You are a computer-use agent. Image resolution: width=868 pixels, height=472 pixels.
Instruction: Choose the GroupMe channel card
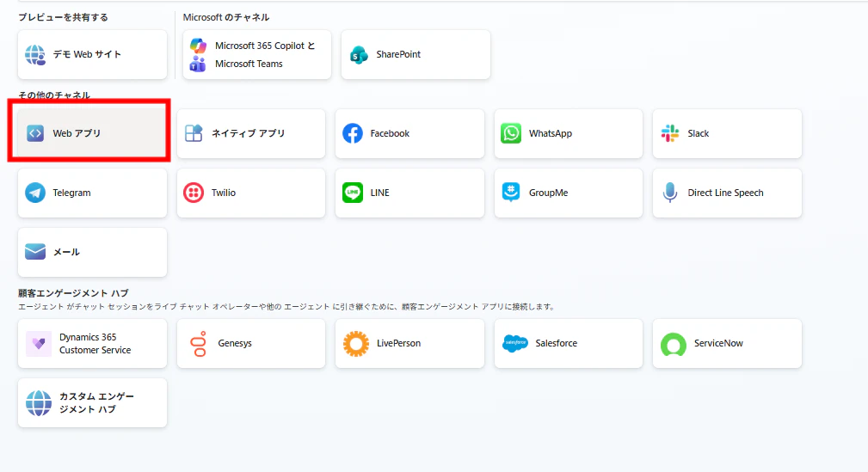pyautogui.click(x=569, y=193)
